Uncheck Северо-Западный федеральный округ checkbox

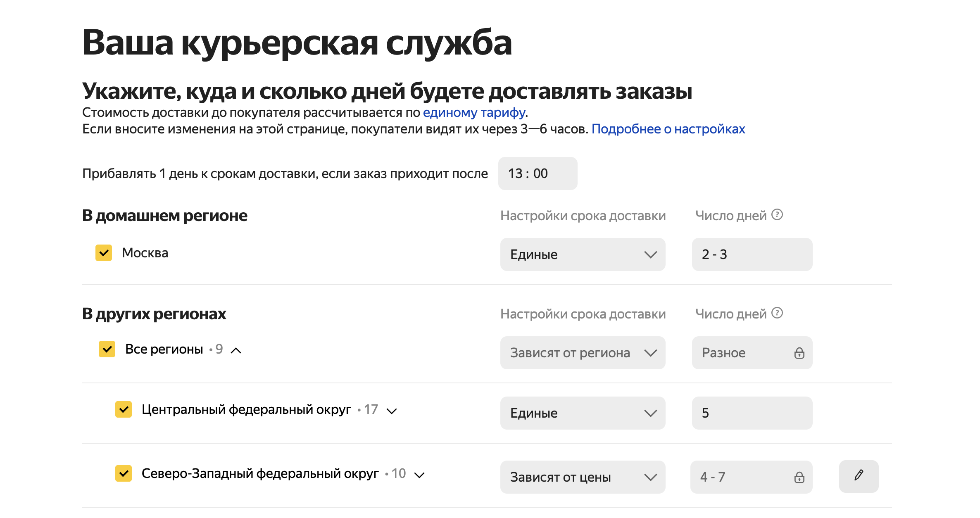coord(124,473)
